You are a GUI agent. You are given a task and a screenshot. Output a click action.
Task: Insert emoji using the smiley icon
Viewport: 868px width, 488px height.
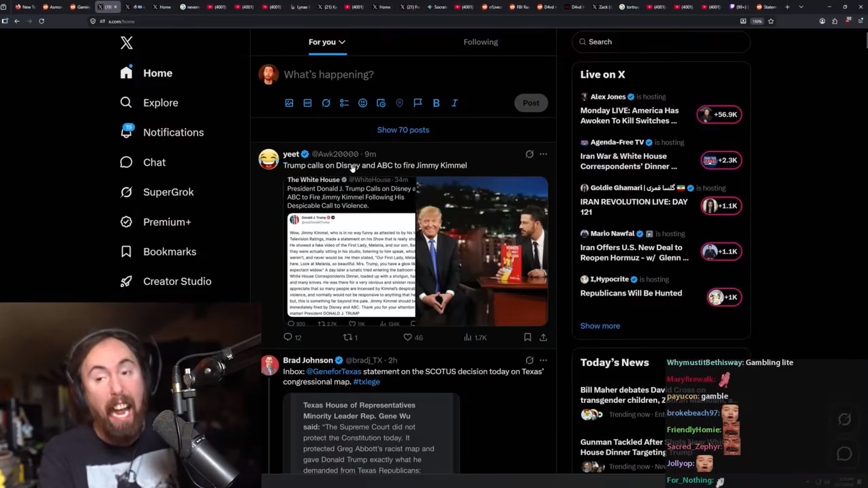pyautogui.click(x=362, y=103)
